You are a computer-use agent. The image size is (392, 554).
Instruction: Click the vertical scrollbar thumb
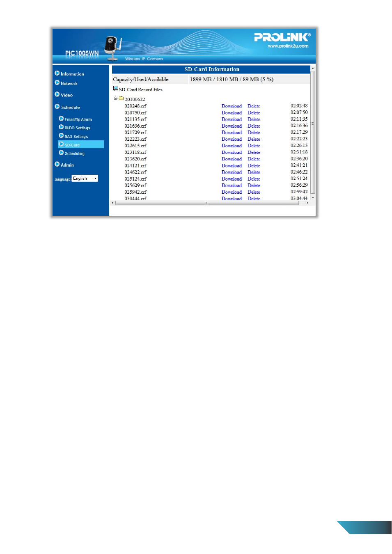click(313, 132)
